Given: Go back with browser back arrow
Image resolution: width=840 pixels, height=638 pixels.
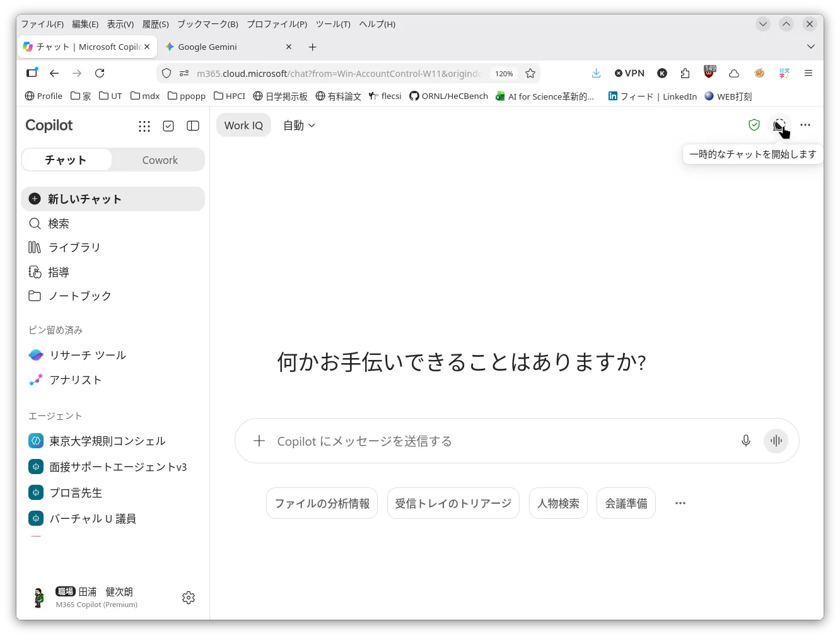Looking at the screenshot, I should click(x=54, y=73).
